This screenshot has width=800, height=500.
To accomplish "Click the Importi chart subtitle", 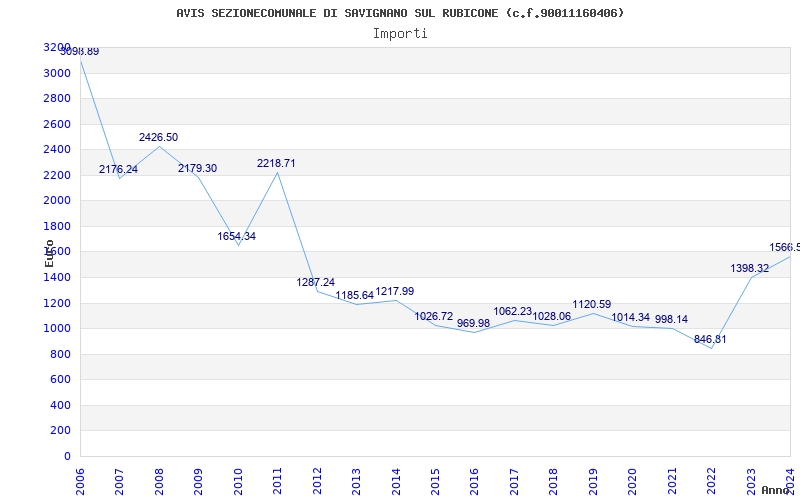I will point(400,34).
